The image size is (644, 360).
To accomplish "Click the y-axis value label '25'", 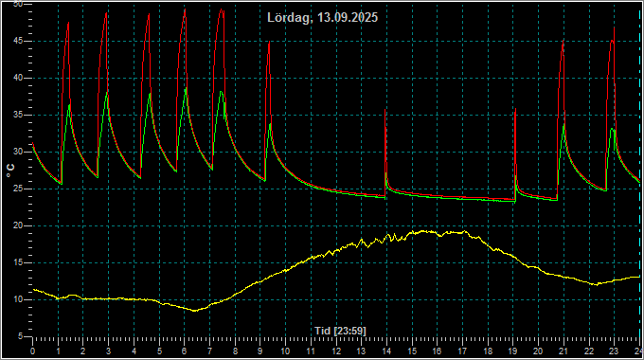I will click(x=18, y=189).
